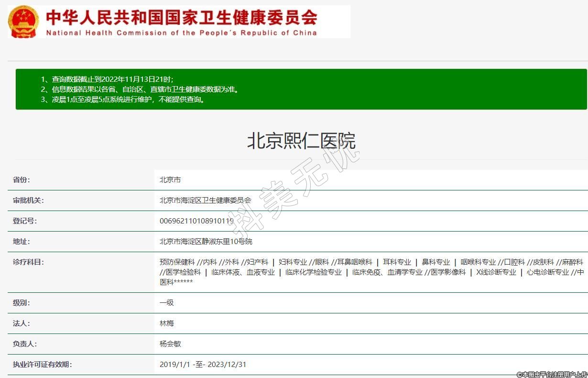This screenshot has width=588, height=378.
Task: Click 预防保健科 in the departments list
Action: coord(177,262)
